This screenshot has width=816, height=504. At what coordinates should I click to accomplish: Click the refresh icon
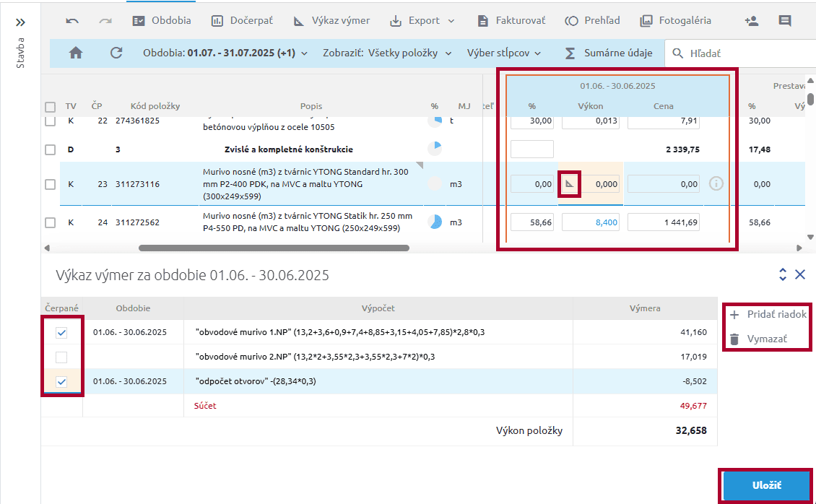(116, 53)
